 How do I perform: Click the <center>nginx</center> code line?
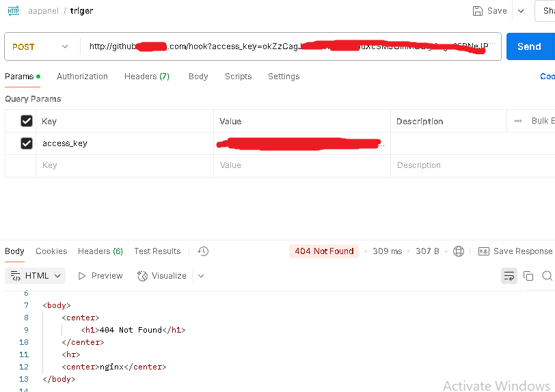(114, 367)
